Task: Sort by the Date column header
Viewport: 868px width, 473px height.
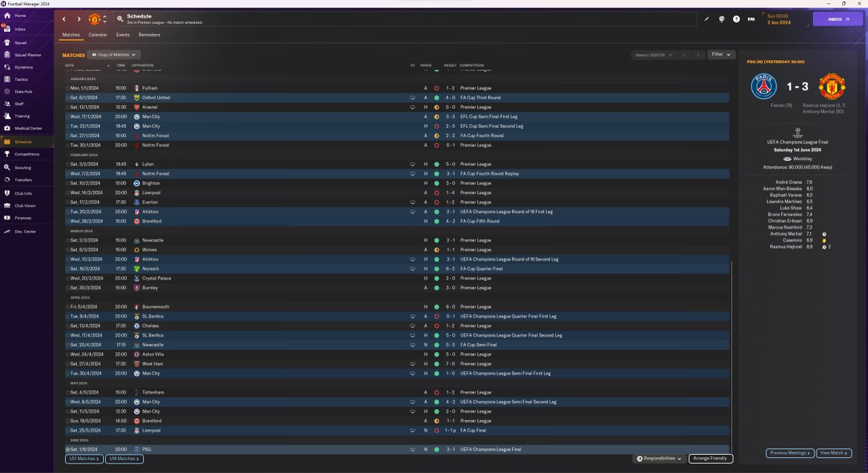Action: click(70, 65)
